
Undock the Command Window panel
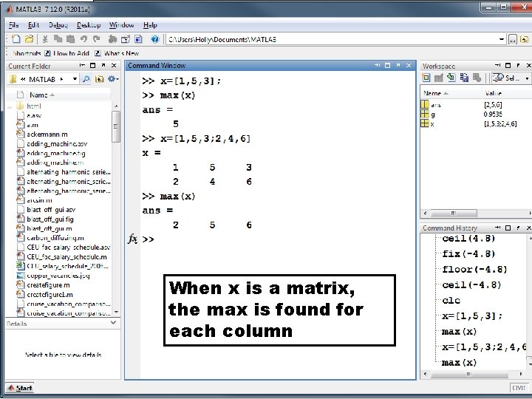point(398,65)
